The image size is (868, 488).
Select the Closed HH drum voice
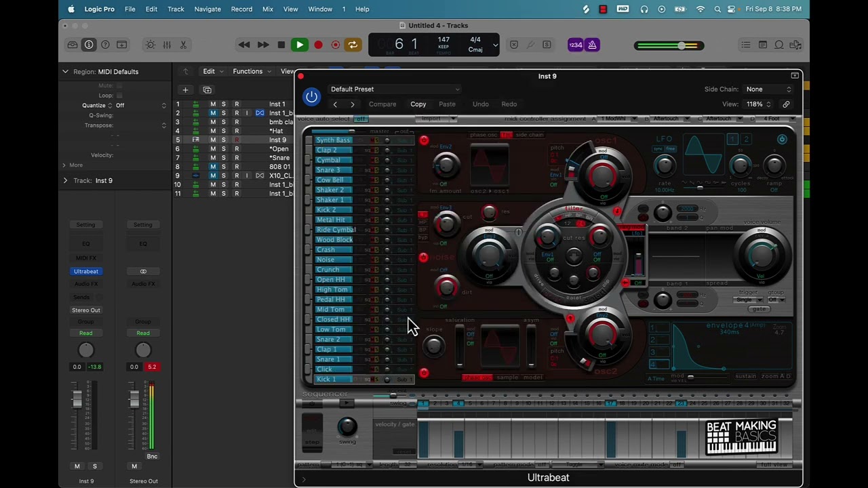point(333,319)
